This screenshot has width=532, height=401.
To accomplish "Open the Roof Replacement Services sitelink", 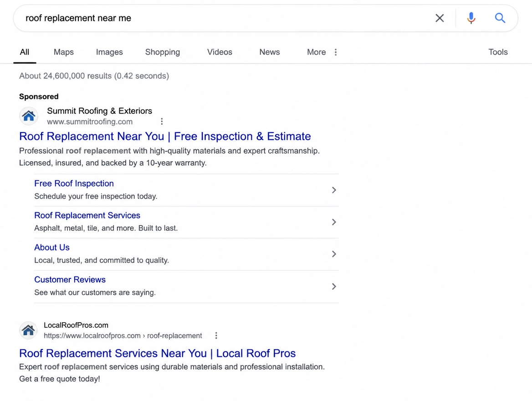I will tap(87, 215).
